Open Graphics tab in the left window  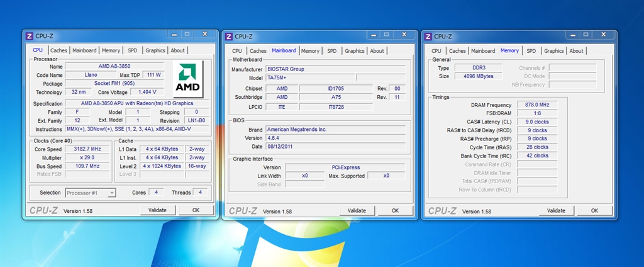pos(155,50)
